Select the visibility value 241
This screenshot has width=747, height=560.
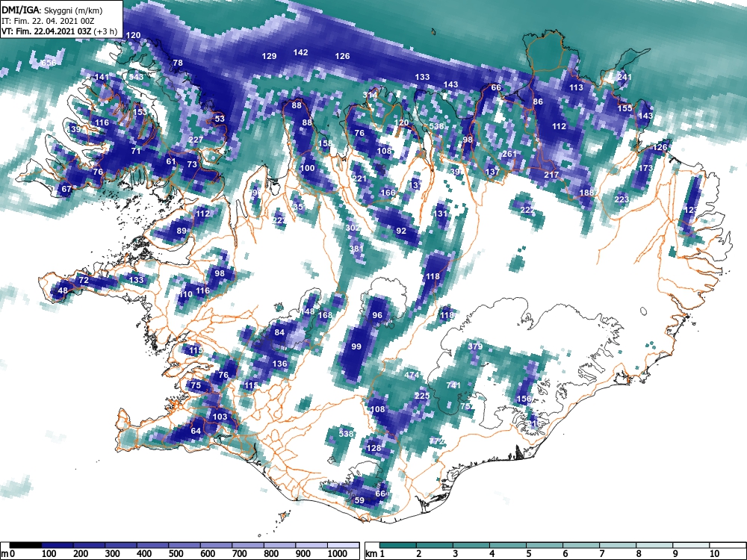point(624,77)
